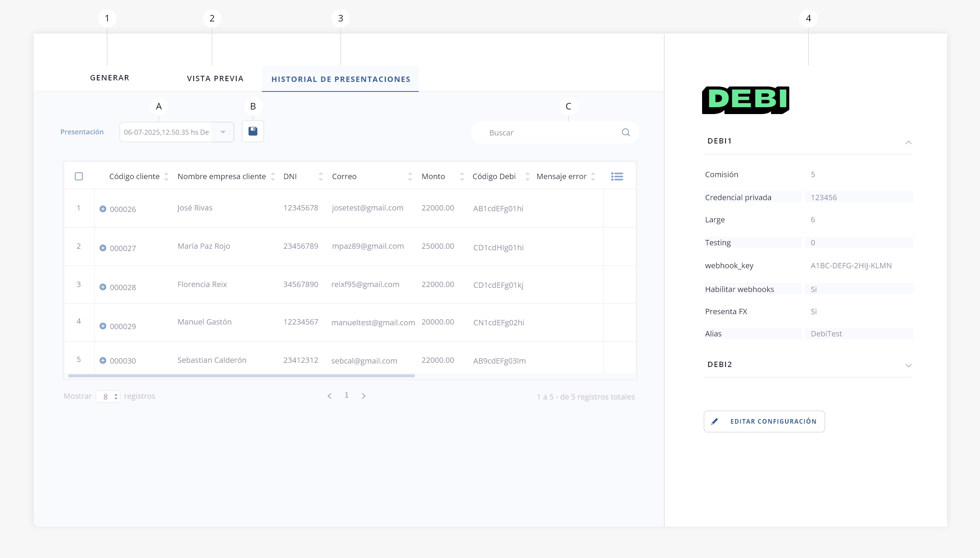980x558 pixels.
Task: Sort by Mensaje error column arrows
Action: (593, 176)
